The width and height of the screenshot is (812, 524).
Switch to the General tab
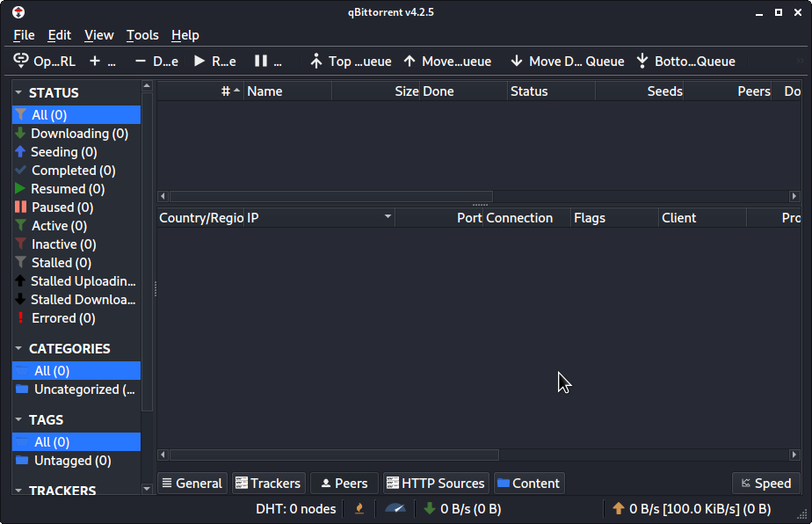[x=192, y=483]
